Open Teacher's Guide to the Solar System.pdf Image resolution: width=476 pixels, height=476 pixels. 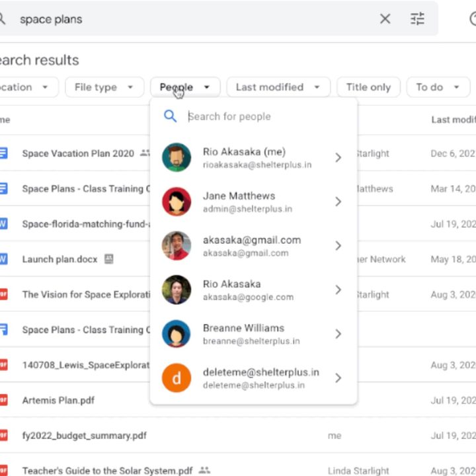(108, 471)
